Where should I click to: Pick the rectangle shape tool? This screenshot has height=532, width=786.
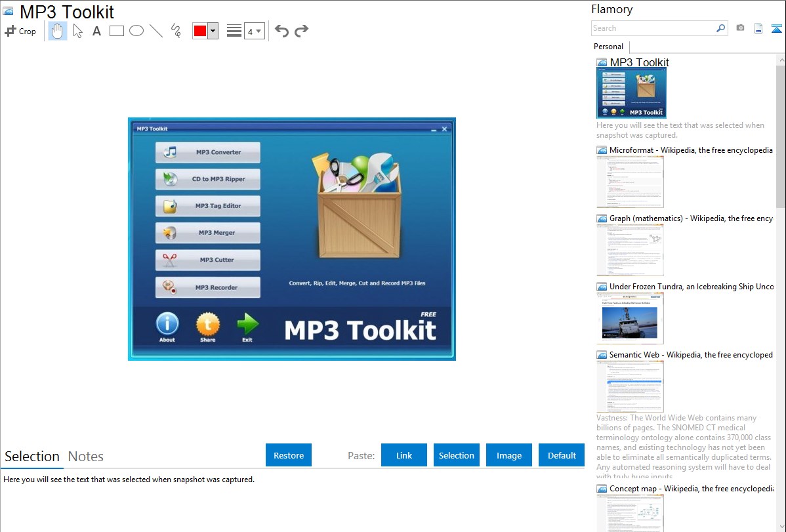point(116,31)
